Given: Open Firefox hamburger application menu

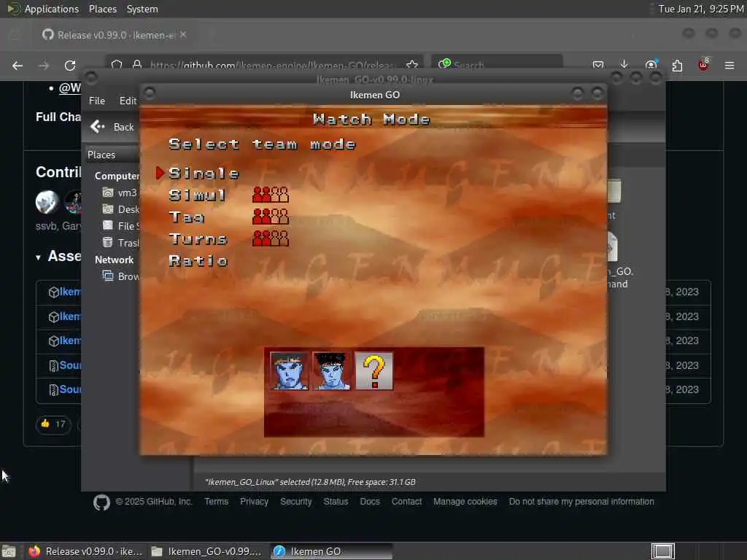Looking at the screenshot, I should 729,65.
